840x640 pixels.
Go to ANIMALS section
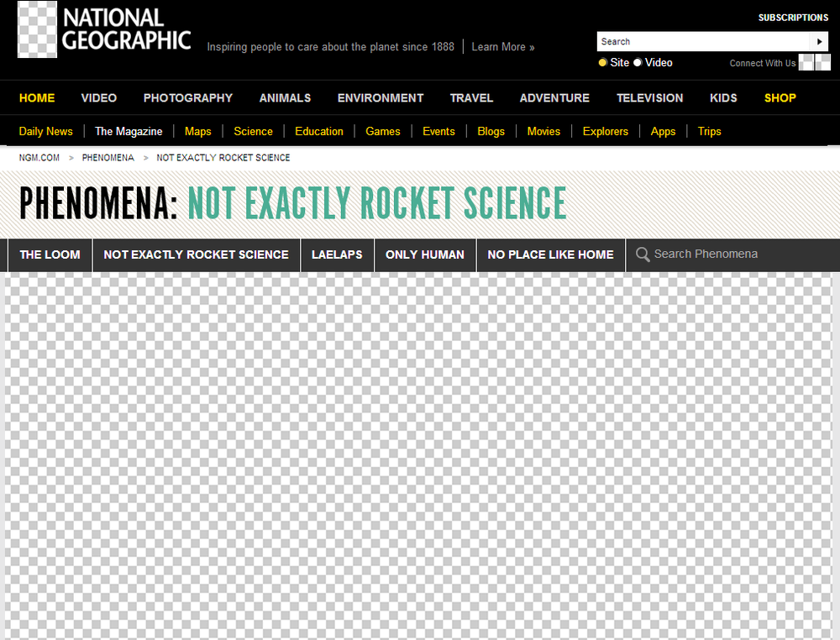point(285,98)
